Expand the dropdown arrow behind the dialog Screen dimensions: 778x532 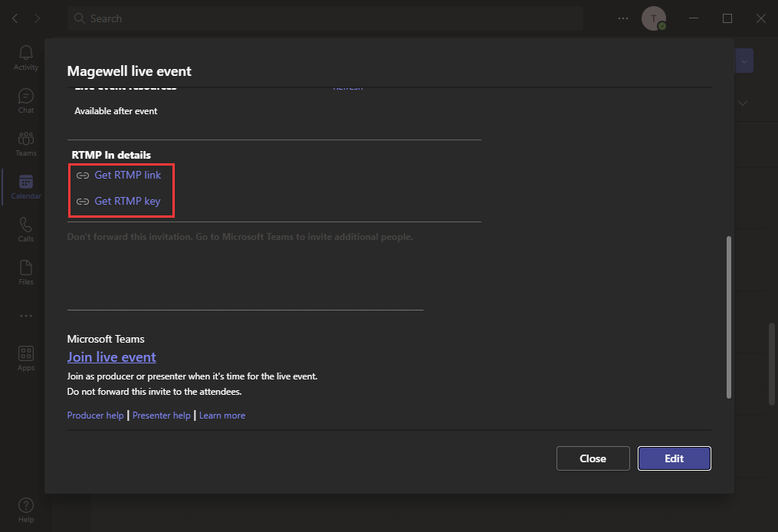(x=744, y=61)
